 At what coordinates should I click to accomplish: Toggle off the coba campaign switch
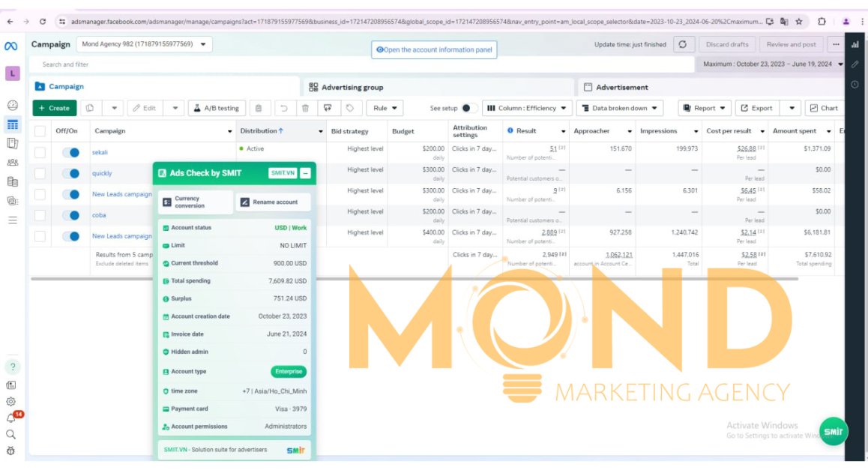(x=71, y=215)
